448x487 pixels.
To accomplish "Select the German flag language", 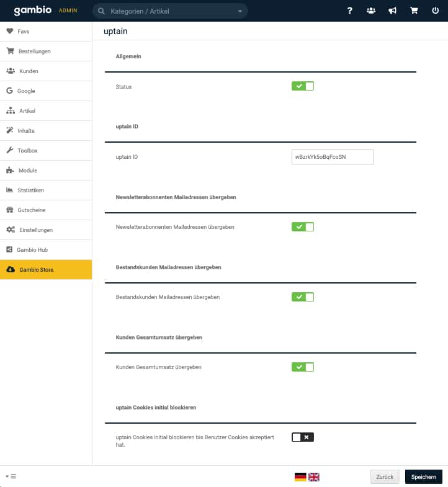I will (x=300, y=476).
